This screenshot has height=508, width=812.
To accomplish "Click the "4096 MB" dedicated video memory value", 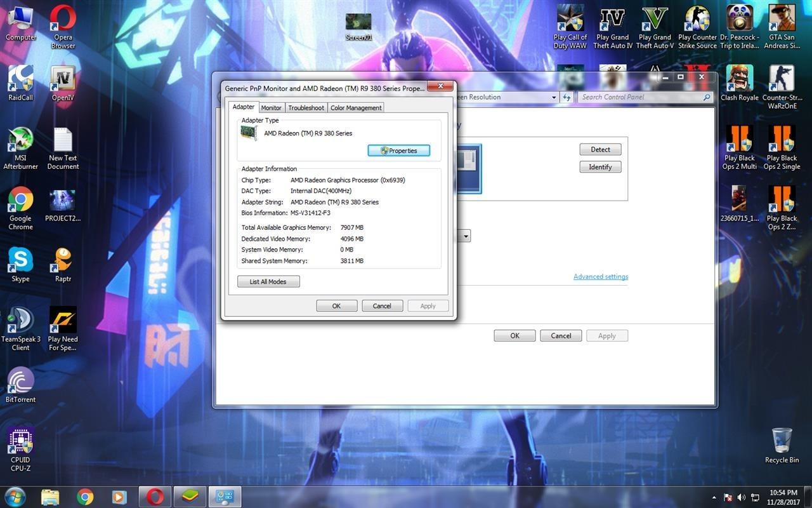I will 351,239.
